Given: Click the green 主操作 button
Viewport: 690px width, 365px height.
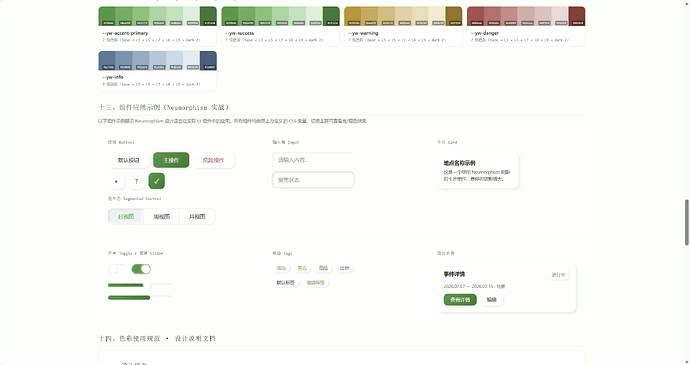Looking at the screenshot, I should 171,160.
